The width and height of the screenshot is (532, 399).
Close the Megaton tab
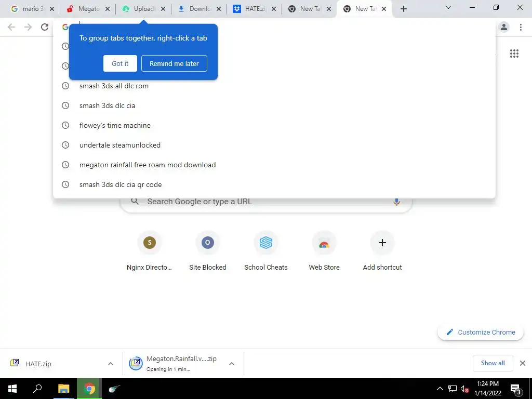(108, 9)
